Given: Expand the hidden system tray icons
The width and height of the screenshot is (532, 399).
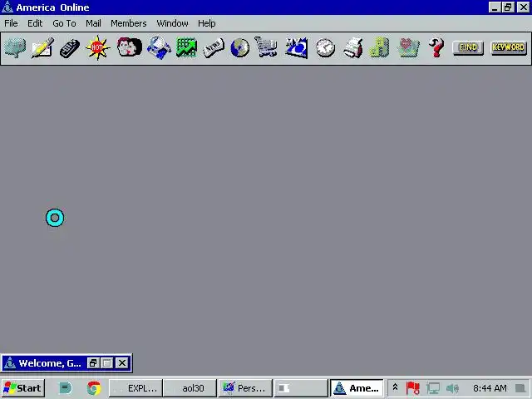Looking at the screenshot, I should click(395, 387).
